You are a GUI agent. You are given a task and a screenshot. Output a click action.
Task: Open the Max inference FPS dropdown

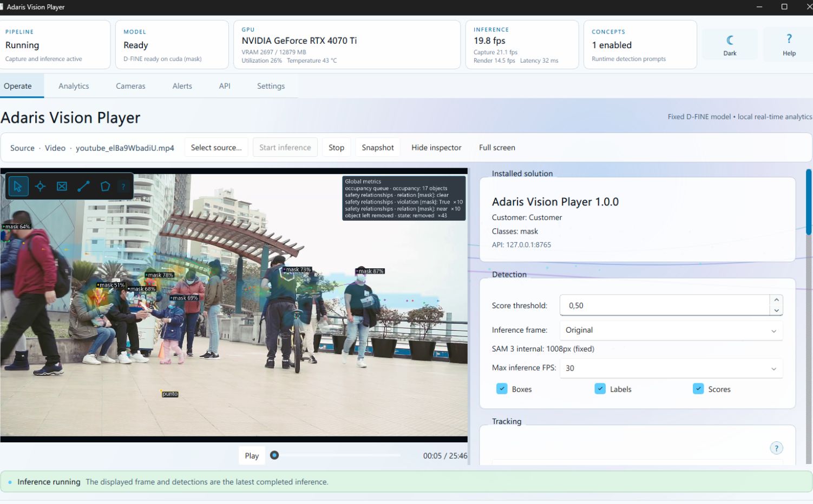pyautogui.click(x=671, y=368)
